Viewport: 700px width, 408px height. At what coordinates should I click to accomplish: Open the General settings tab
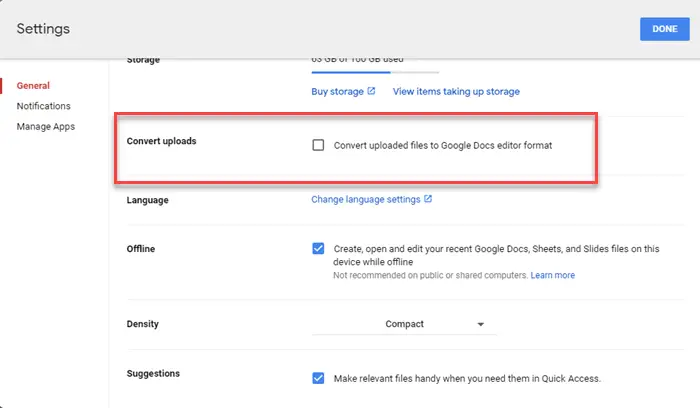tap(33, 86)
